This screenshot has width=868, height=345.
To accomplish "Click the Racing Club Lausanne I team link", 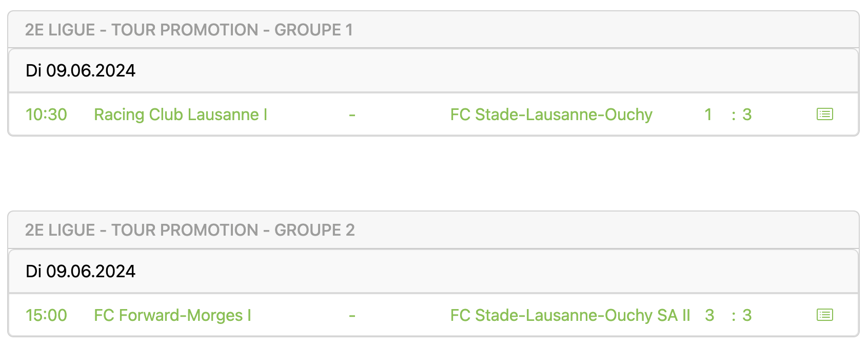I will (181, 114).
